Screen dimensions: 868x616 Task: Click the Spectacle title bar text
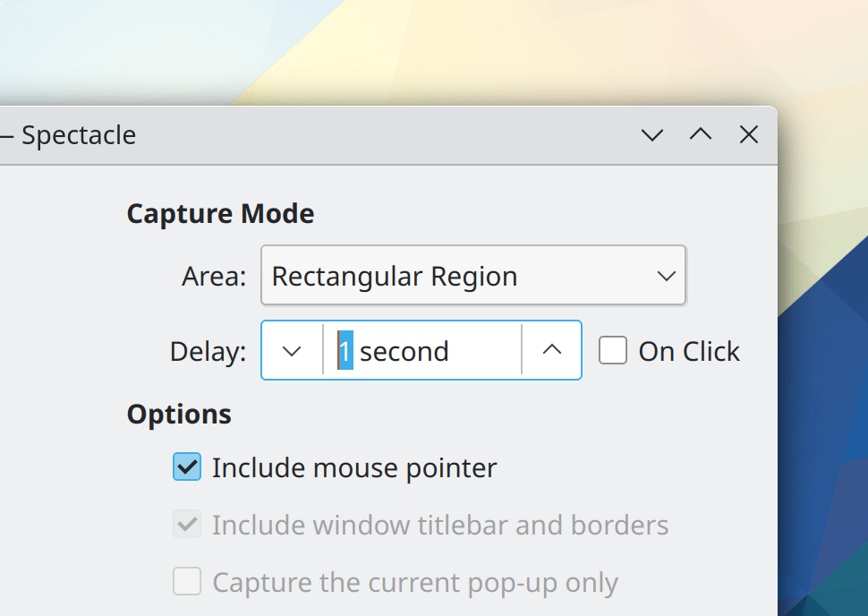79,135
